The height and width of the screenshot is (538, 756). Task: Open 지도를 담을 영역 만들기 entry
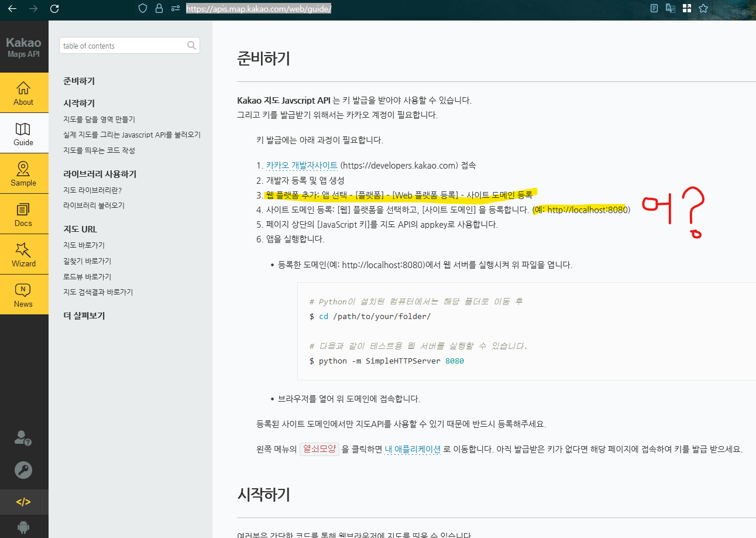point(99,119)
